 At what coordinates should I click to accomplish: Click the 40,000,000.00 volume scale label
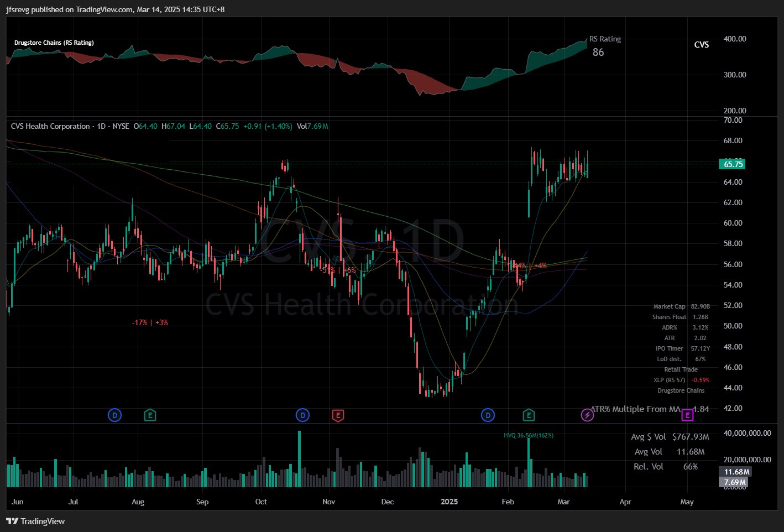point(747,433)
